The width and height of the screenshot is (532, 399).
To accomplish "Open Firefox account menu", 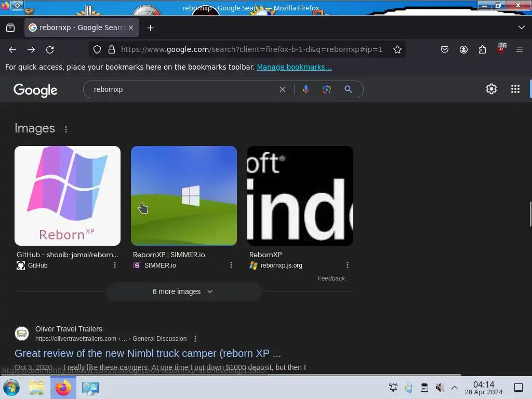I will pyautogui.click(x=463, y=49).
